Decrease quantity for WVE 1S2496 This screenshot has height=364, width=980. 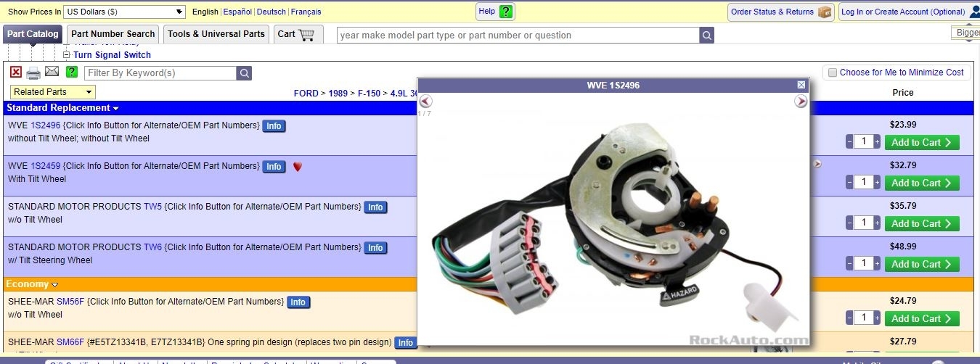[x=849, y=142]
